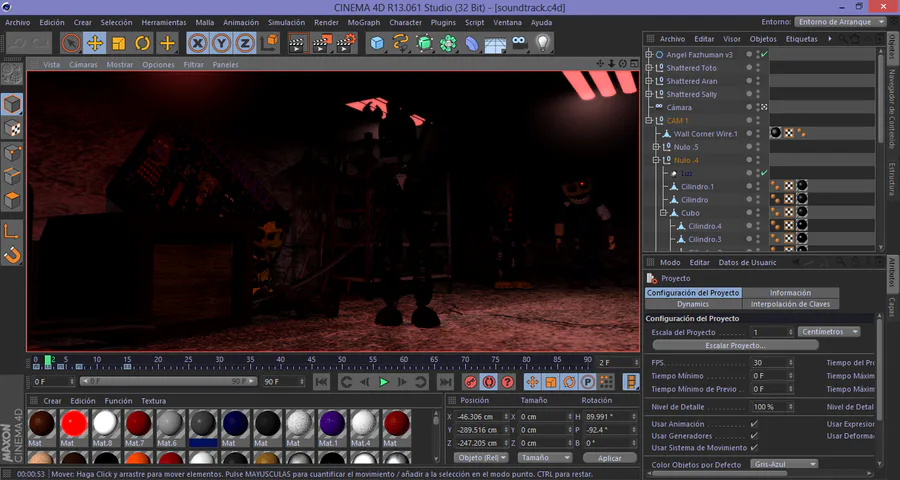The width and height of the screenshot is (900, 480).
Task: Open the MoGraph menu
Action: coord(364,22)
